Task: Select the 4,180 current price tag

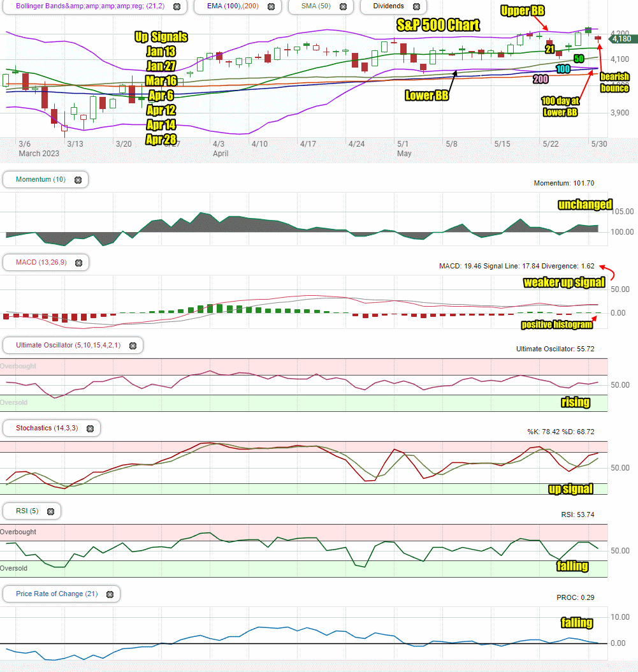Action: click(x=623, y=39)
